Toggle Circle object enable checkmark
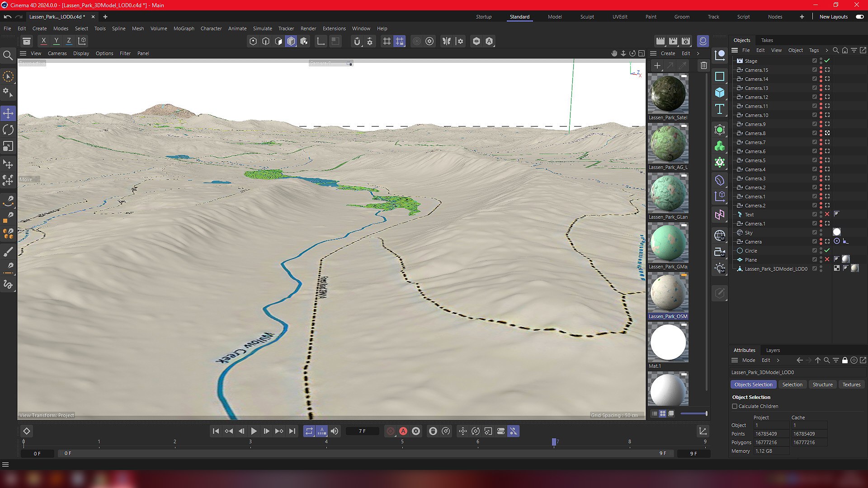 click(827, 250)
